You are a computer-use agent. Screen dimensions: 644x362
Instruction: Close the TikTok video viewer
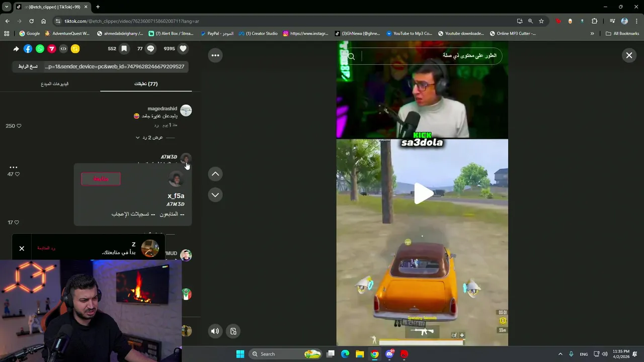click(x=629, y=55)
